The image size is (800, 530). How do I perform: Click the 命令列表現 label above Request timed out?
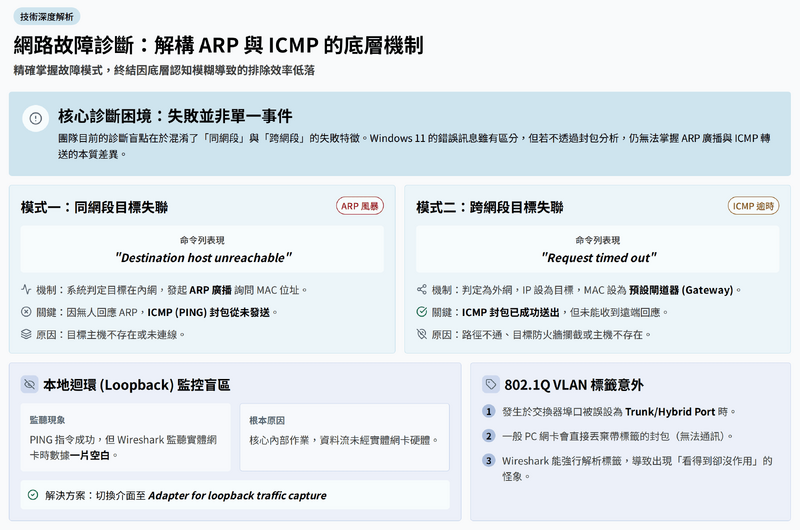tap(597, 240)
